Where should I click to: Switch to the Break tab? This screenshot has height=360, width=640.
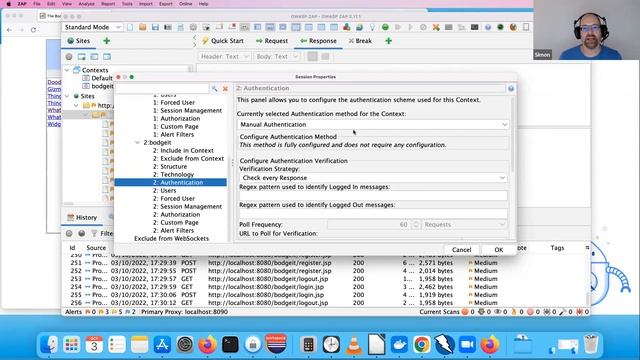[360, 41]
